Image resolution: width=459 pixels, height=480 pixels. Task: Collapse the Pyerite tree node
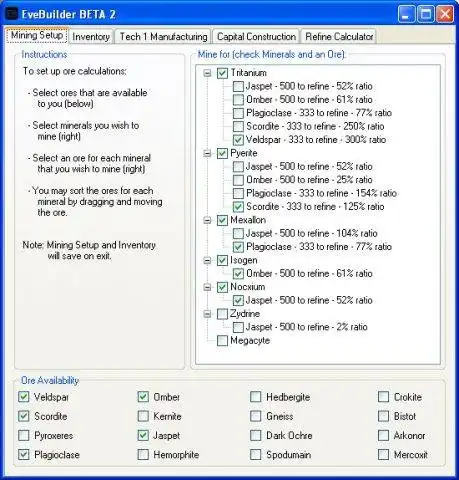pyautogui.click(x=207, y=153)
